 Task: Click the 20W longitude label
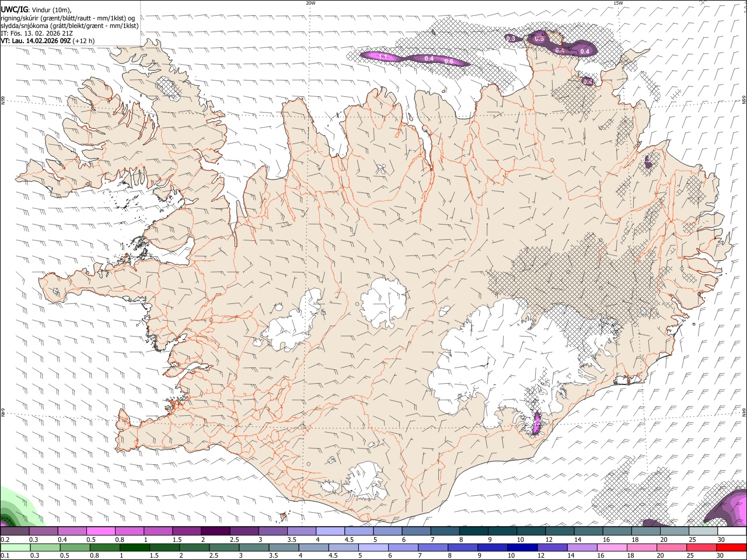tap(310, 3)
